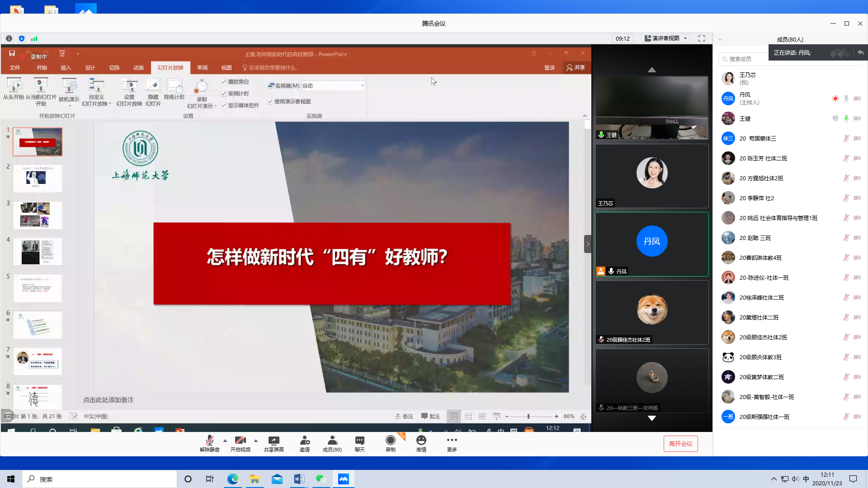Image resolution: width=868 pixels, height=488 pixels.
Task: Open Word from the Windows taskbar
Action: 299,479
